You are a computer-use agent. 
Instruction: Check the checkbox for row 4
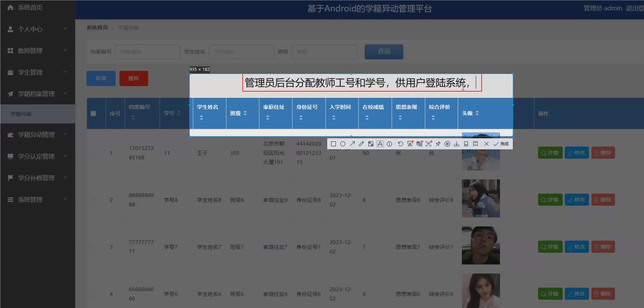coord(93,294)
